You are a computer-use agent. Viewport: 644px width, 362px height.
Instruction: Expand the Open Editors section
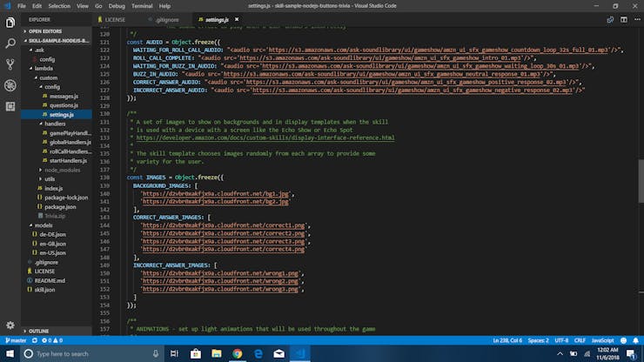[x=44, y=31]
